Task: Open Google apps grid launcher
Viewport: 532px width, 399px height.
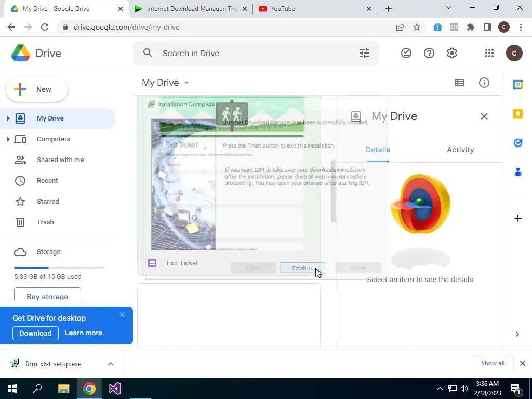Action: point(489,53)
